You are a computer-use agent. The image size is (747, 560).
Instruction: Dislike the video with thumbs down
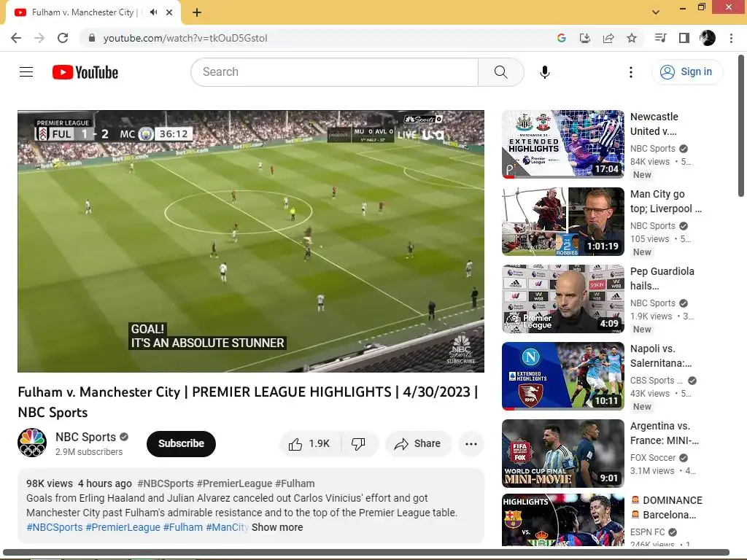359,444
